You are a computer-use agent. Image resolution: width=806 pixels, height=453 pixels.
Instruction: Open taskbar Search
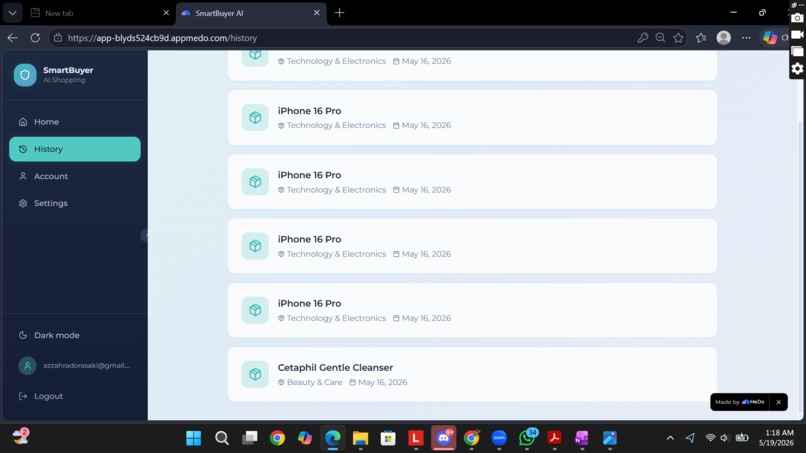pyautogui.click(x=222, y=438)
